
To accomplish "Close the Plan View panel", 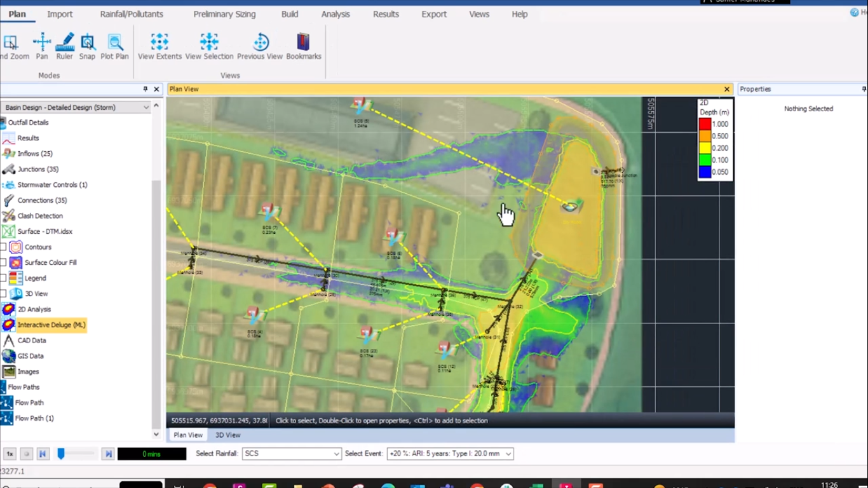I will point(727,90).
